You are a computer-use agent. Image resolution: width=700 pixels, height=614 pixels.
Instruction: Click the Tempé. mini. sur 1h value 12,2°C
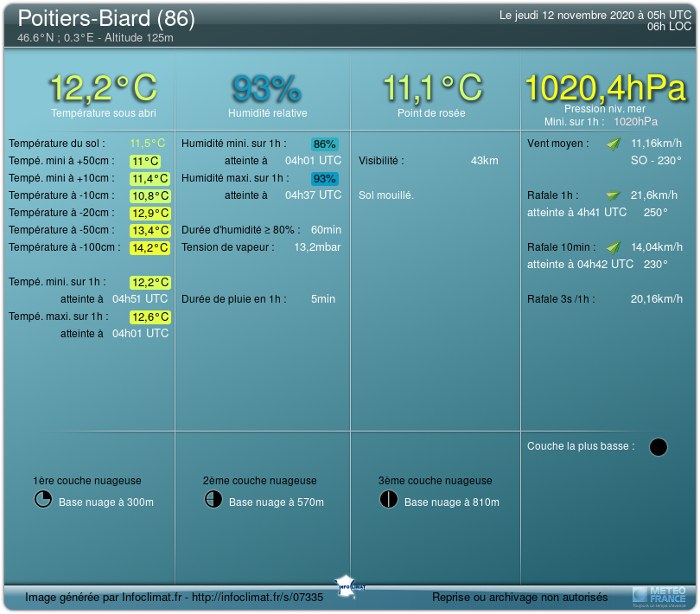click(x=150, y=283)
